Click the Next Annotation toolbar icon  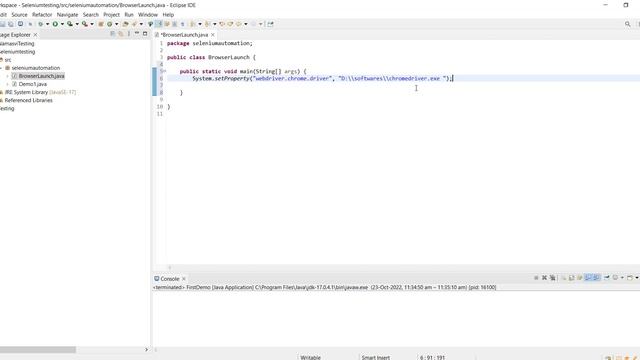tap(193, 24)
